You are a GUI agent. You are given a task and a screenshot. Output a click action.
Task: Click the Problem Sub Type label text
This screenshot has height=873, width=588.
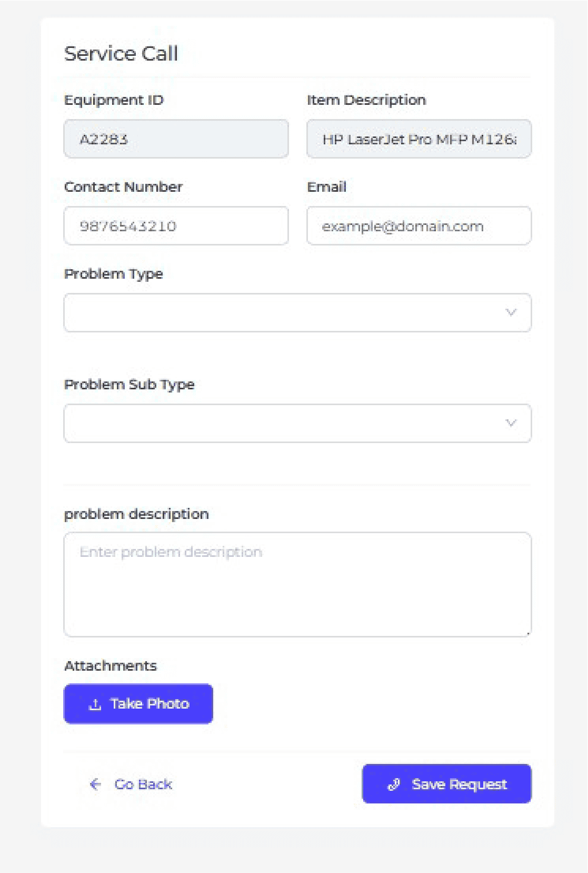[x=129, y=385]
